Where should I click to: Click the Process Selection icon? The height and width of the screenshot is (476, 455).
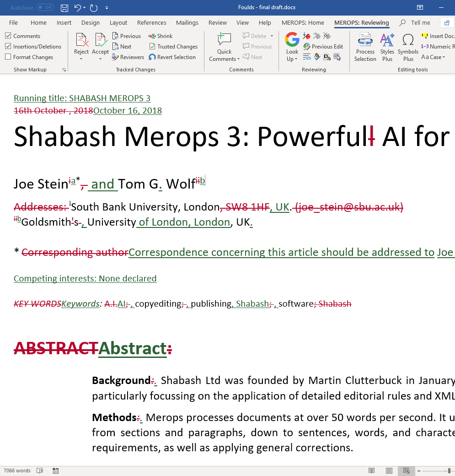365,40
